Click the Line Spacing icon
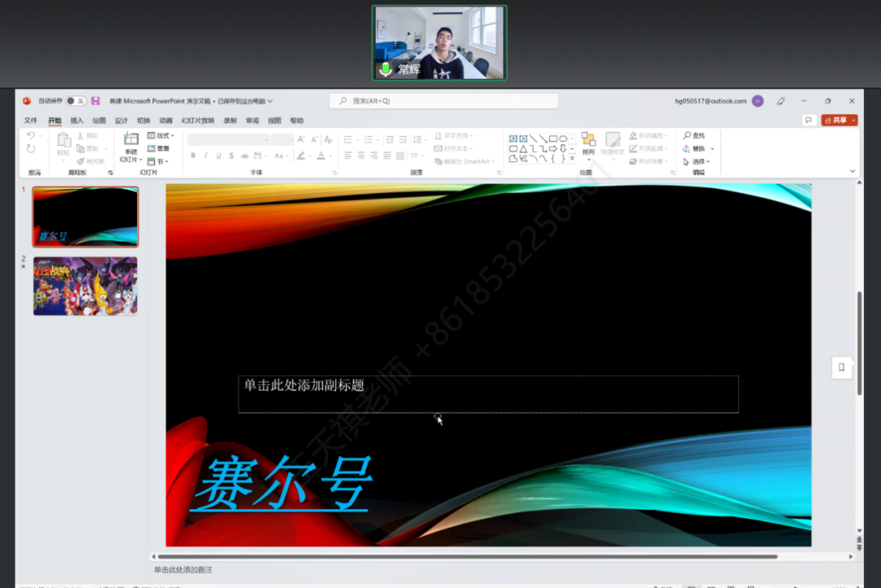The width and height of the screenshot is (881, 588). tap(417, 139)
